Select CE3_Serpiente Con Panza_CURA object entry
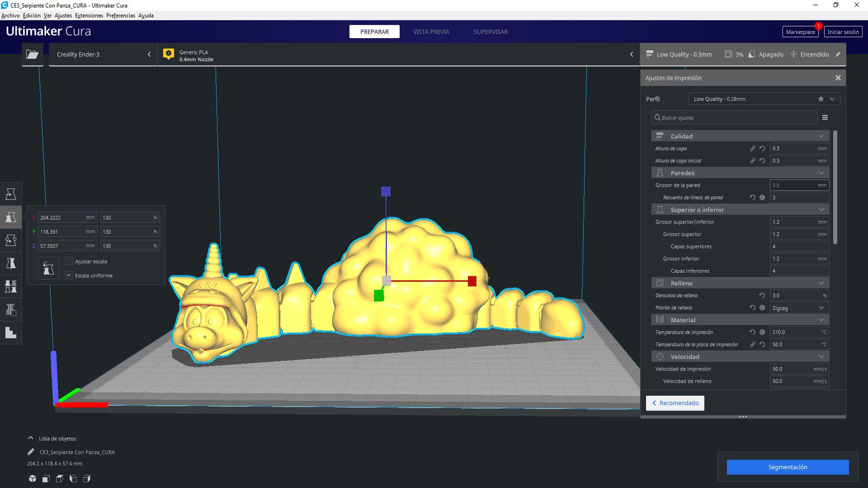This screenshot has height=488, width=868. click(77, 452)
